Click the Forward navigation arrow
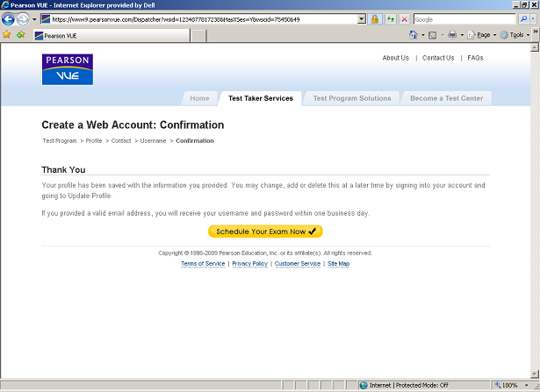The height and width of the screenshot is (392, 540). point(24,18)
